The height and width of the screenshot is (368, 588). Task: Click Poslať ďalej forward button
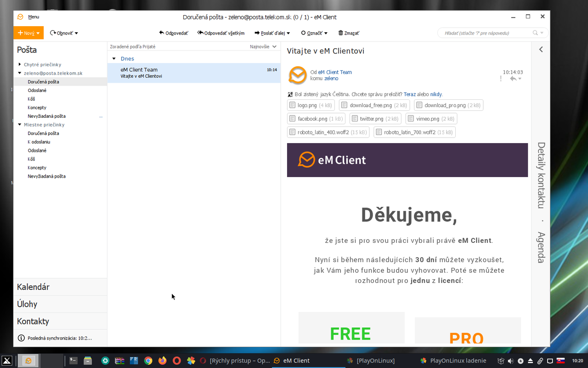pos(272,33)
